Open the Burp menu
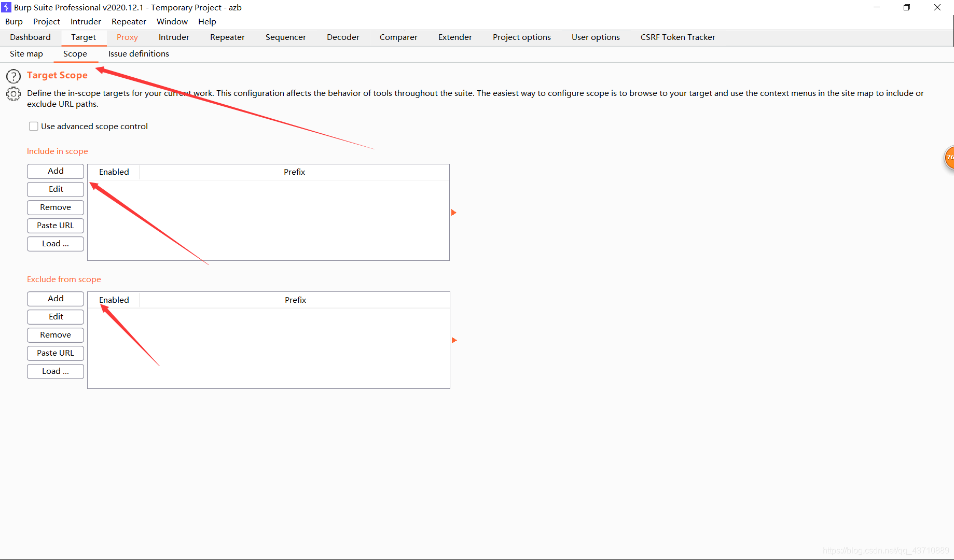The image size is (954, 560). [x=14, y=21]
